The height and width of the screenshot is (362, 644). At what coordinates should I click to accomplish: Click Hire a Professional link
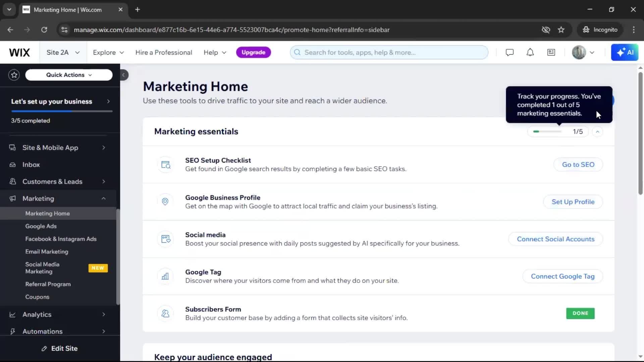[x=164, y=53]
